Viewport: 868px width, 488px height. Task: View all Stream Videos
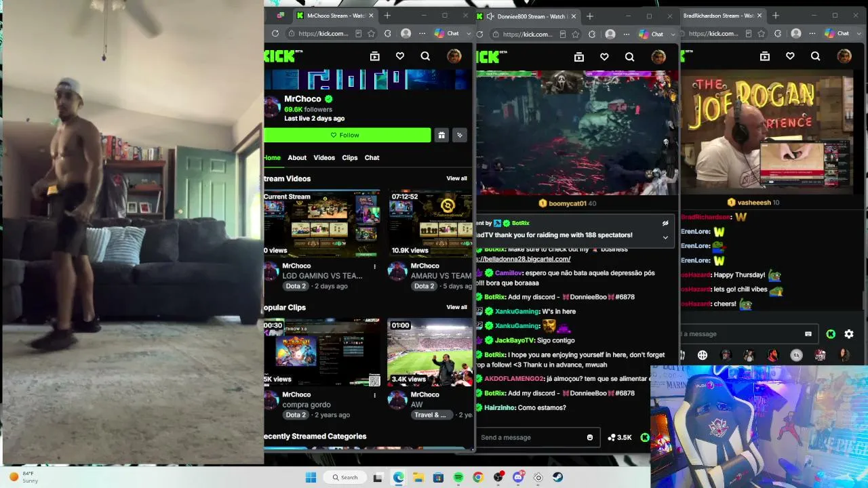(x=456, y=178)
